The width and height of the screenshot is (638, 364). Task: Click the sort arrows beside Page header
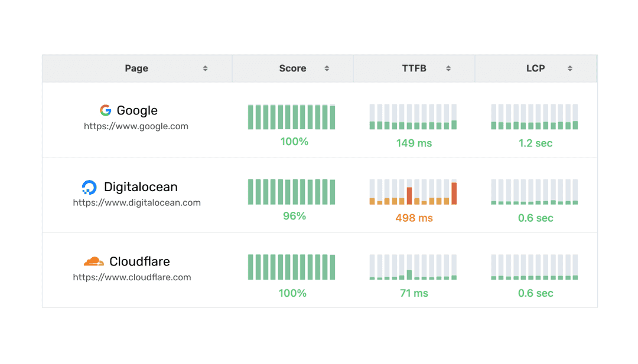pyautogui.click(x=205, y=68)
